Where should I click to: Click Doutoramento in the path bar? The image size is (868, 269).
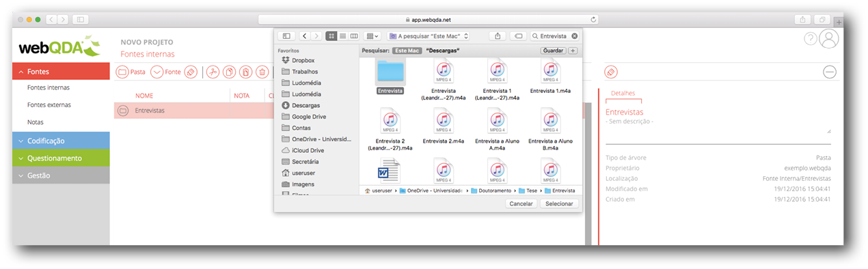493,190
